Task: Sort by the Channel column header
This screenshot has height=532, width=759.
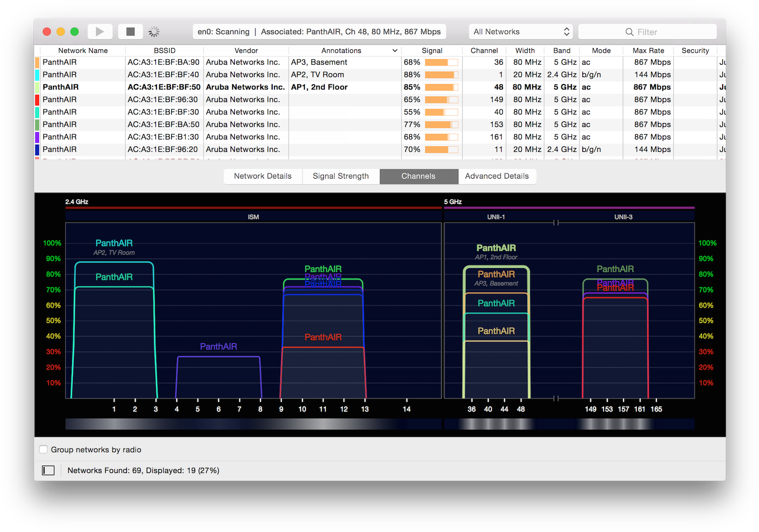Action: click(x=484, y=50)
